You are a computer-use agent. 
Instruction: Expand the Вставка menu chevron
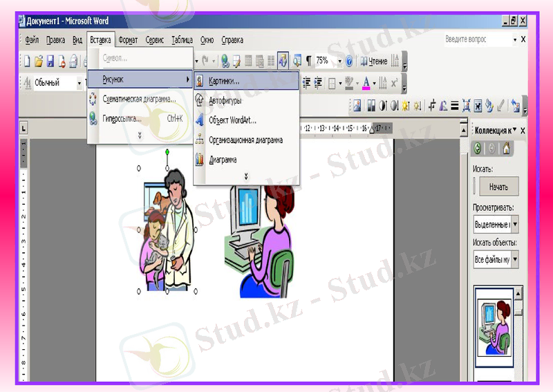tap(140, 135)
